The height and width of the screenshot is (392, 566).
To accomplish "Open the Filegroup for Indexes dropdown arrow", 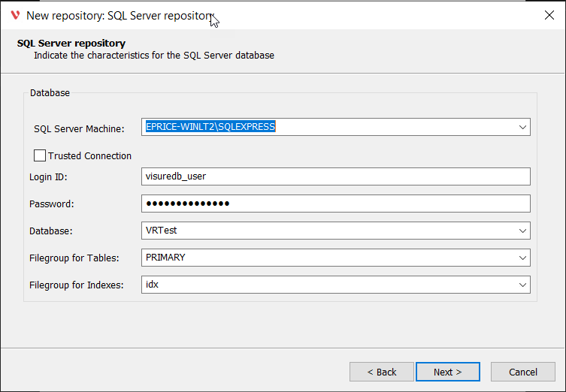I will [522, 285].
